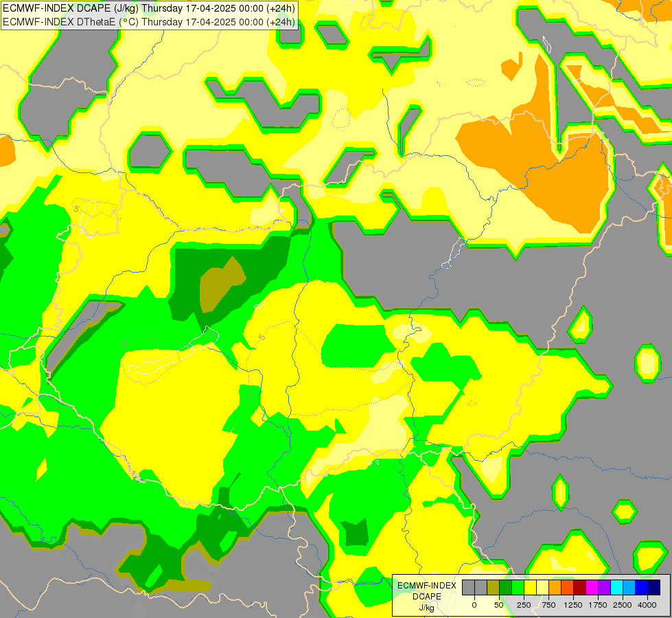This screenshot has height=618, width=672.
Task: Click the legend tick value '4000'
Action: pos(647,605)
